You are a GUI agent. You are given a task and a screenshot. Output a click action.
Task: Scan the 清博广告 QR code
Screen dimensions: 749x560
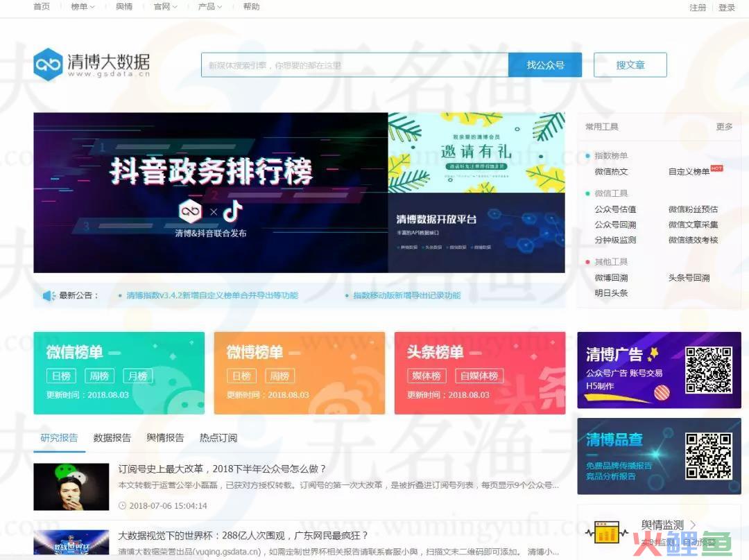708,370
